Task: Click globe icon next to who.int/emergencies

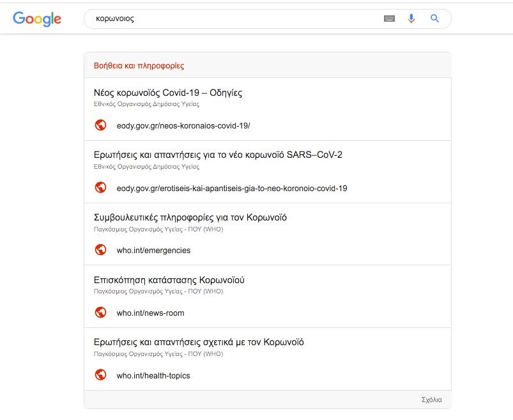Action: (x=100, y=250)
